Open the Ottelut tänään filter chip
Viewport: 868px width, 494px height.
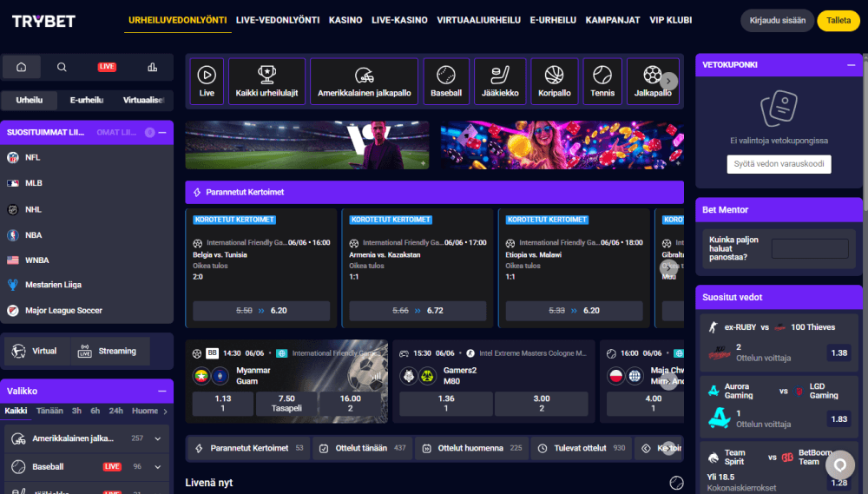point(363,448)
